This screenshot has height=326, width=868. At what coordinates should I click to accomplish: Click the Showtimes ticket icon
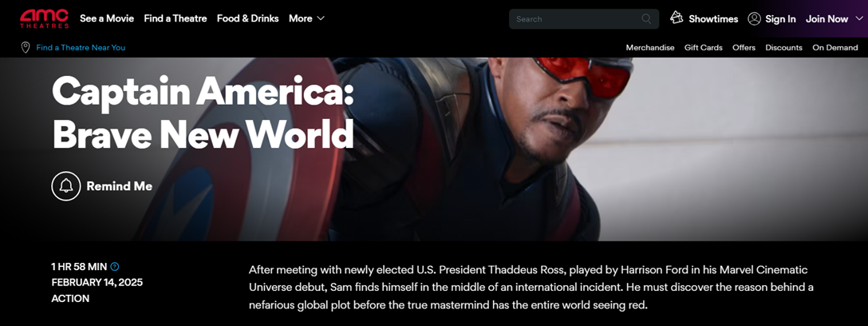point(677,18)
